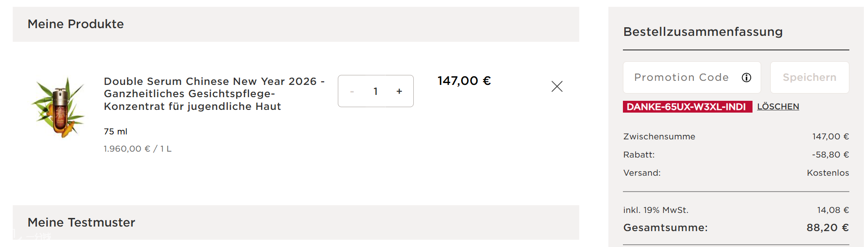Screen dimensions: 868x247
Task: Click the Meine Produkte section header
Action: point(75,24)
